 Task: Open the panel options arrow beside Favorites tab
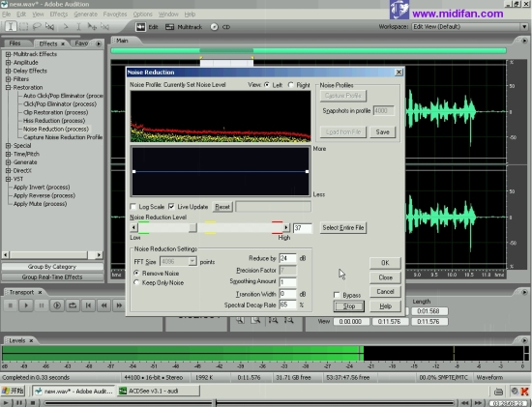click(99, 44)
